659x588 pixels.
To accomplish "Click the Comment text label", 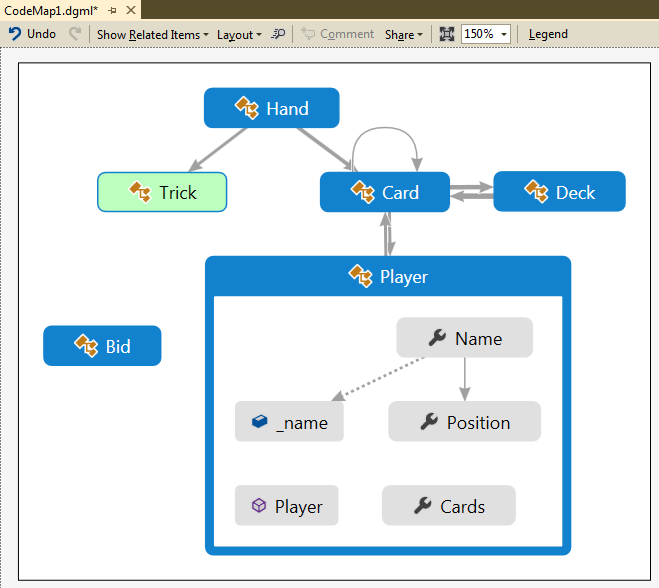I will click(347, 34).
